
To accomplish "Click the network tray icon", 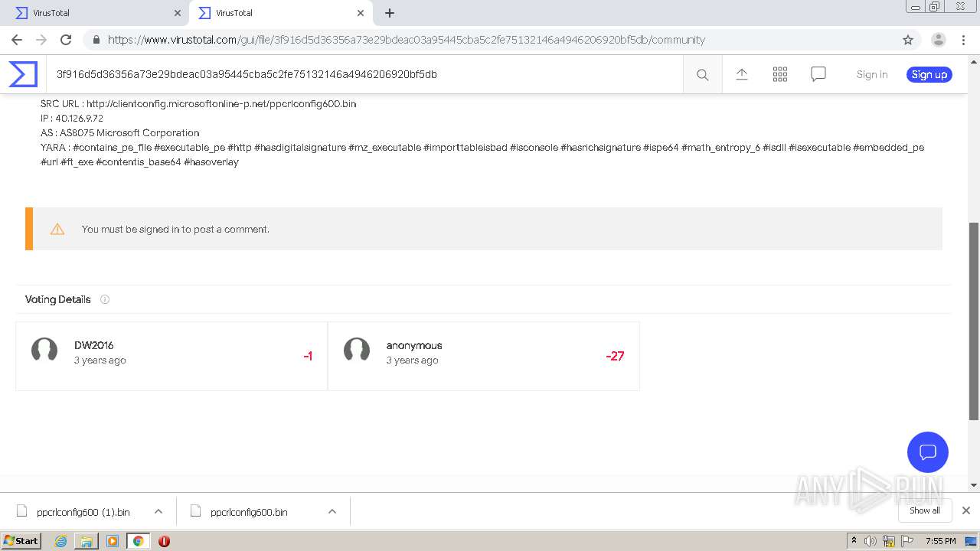I will pyautogui.click(x=889, y=541).
